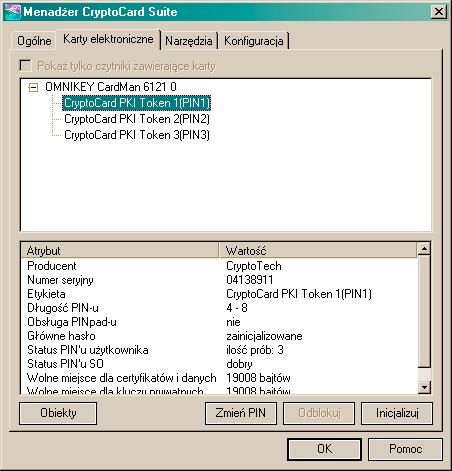Click the CryptoCard Suite title bar icon
452x471 pixels.
12,12
